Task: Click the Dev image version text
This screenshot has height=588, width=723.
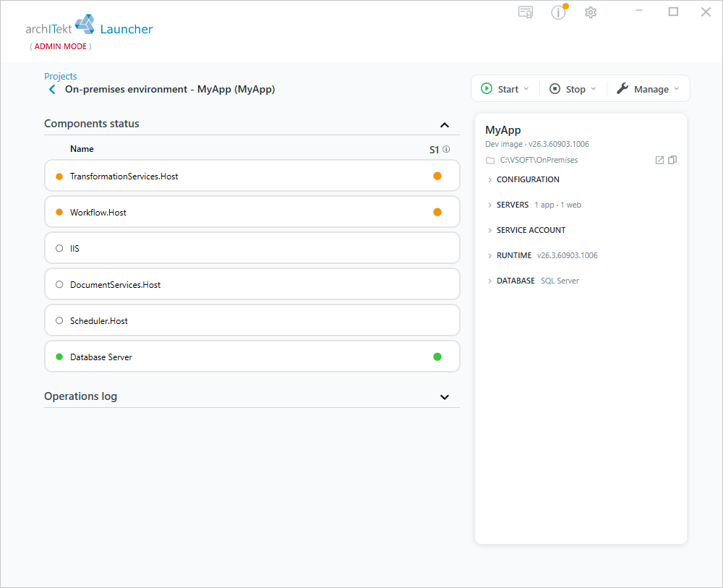Action: pos(537,144)
